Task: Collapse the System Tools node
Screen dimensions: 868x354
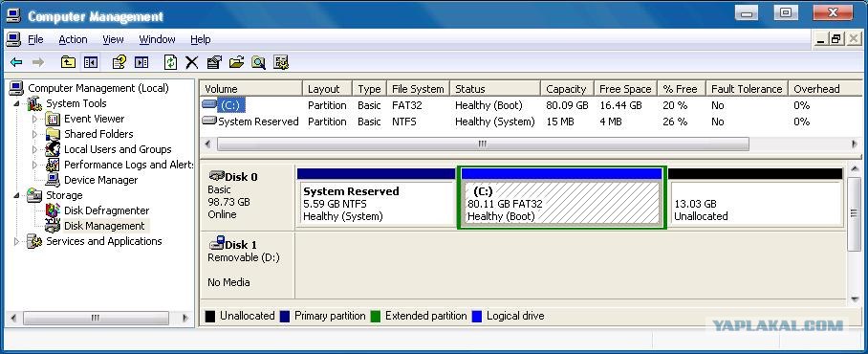Action: [16, 103]
